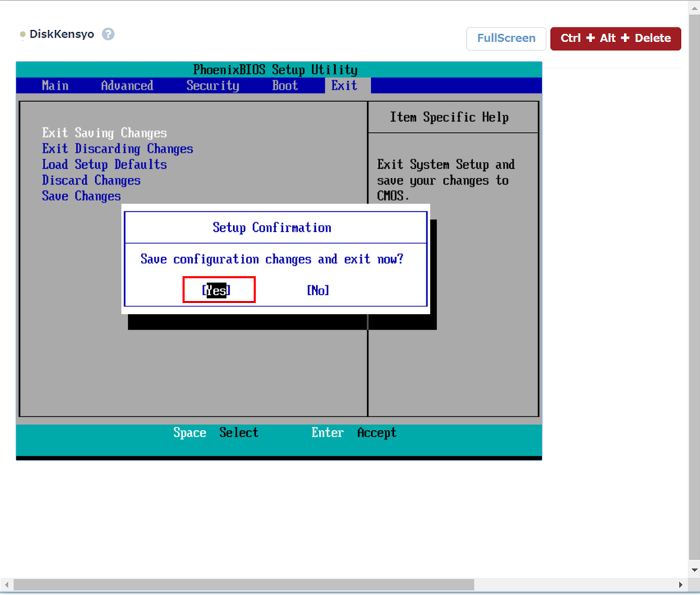
Task: Select Load Setup Defaults
Action: tap(105, 164)
